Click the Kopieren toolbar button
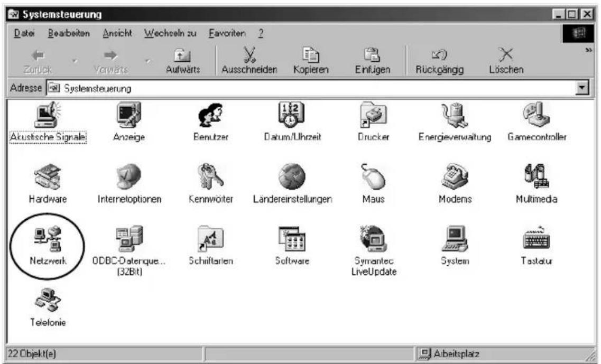This screenshot has height=364, width=601. coord(311,61)
